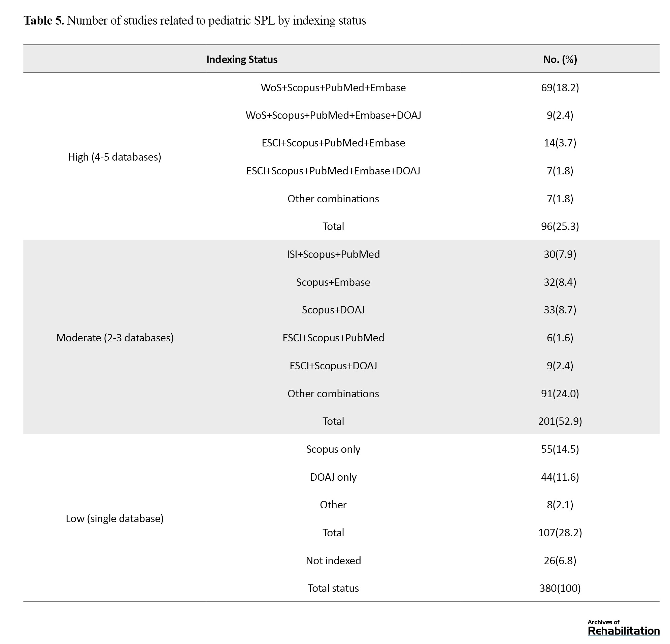This screenshot has height=644, width=670.
Task: Click the 201(52.9) moderate total value
Action: [560, 421]
